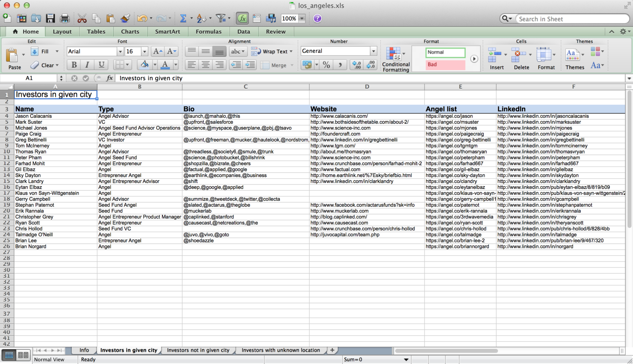
Task: Open theme colors palette in Themes group
Action: point(597,51)
